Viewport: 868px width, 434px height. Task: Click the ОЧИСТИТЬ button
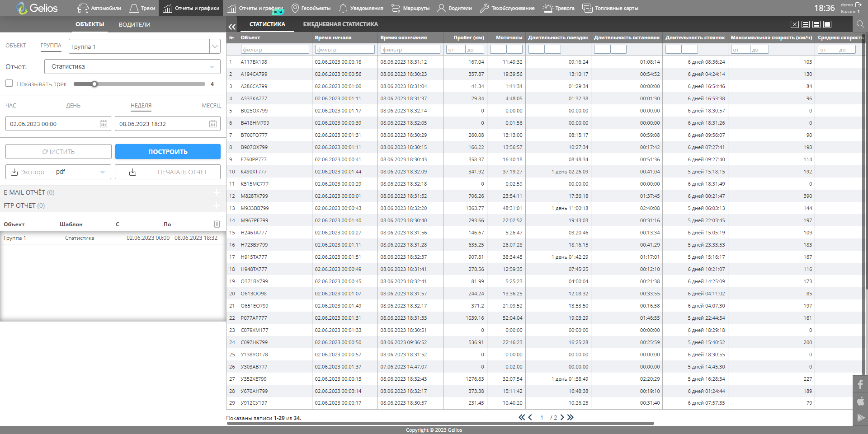coord(58,152)
